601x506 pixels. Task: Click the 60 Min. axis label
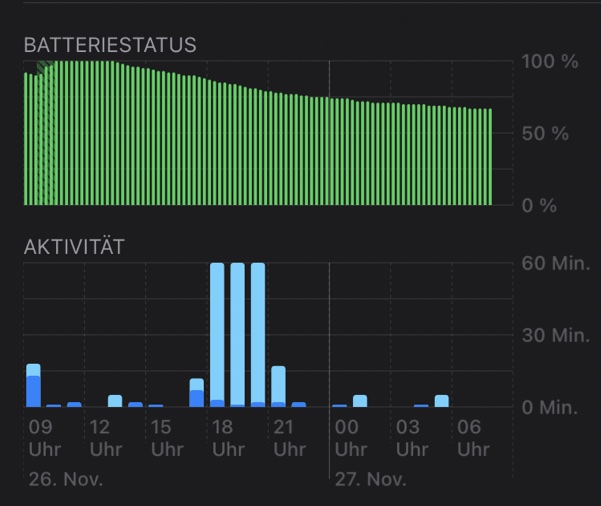(556, 263)
